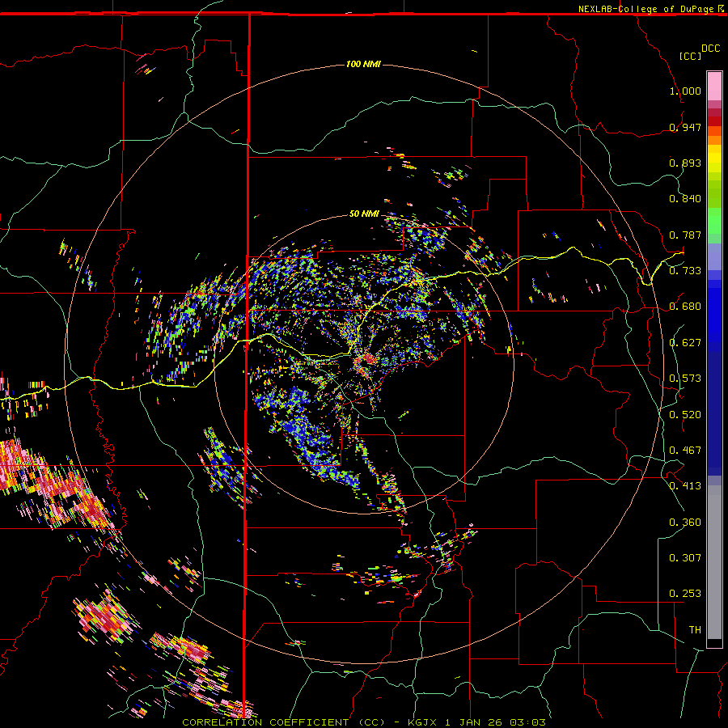Viewport: 728px width, 728px height.
Task: Click the 0.520 color scale value
Action: (685, 415)
